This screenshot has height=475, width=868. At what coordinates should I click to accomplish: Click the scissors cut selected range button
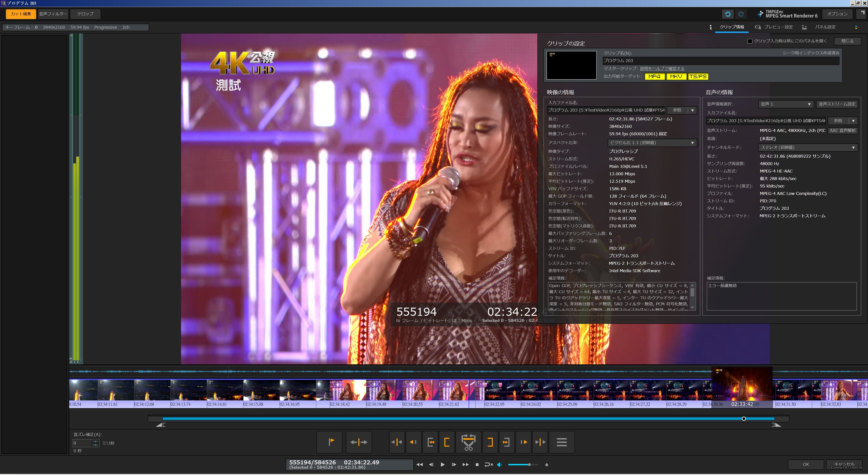pos(468,442)
